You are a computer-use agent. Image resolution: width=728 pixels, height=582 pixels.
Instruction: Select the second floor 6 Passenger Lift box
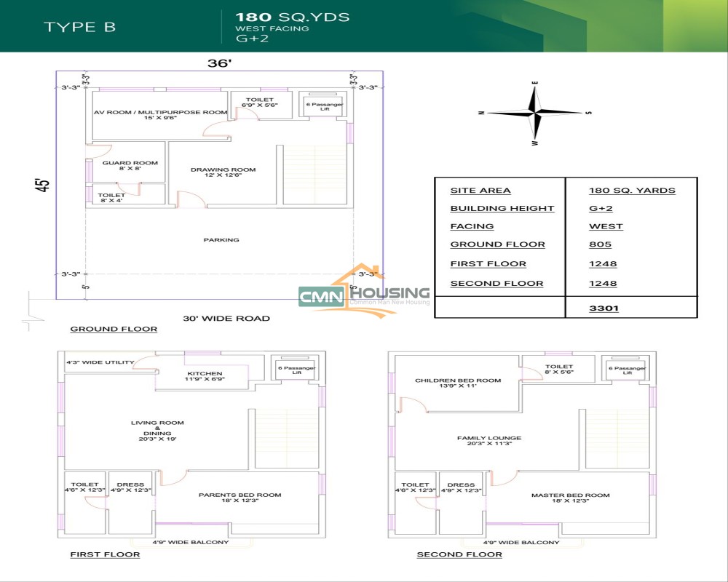pyautogui.click(x=627, y=371)
